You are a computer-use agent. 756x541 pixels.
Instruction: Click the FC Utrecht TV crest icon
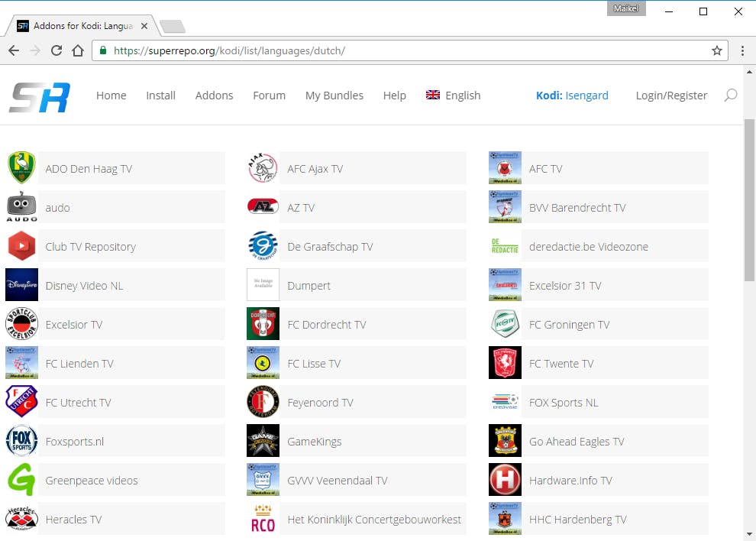click(21, 401)
